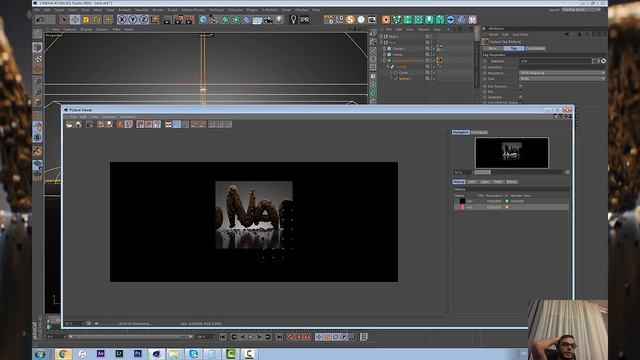Click the Selection field in Tag Properties
The height and width of the screenshot is (360, 640).
click(x=562, y=67)
